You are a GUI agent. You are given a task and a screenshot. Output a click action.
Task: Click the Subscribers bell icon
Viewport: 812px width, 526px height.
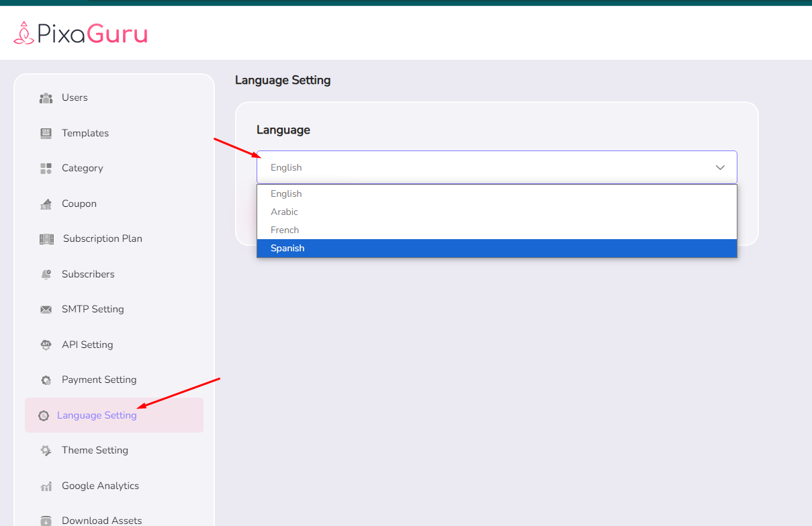(x=46, y=274)
